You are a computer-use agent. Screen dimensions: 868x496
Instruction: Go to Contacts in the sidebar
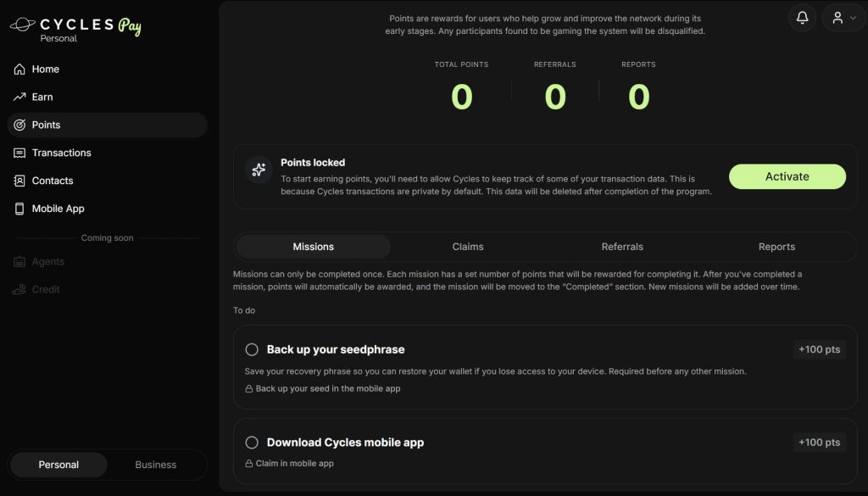[x=107, y=181]
